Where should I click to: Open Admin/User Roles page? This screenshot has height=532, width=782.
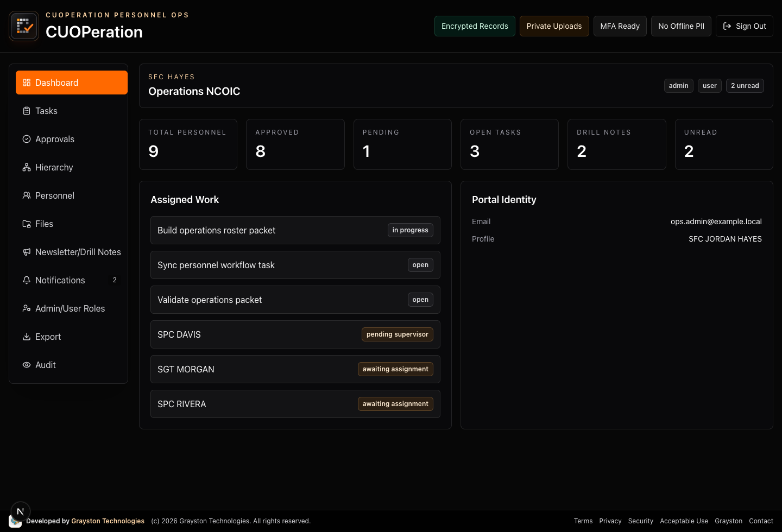click(x=72, y=308)
